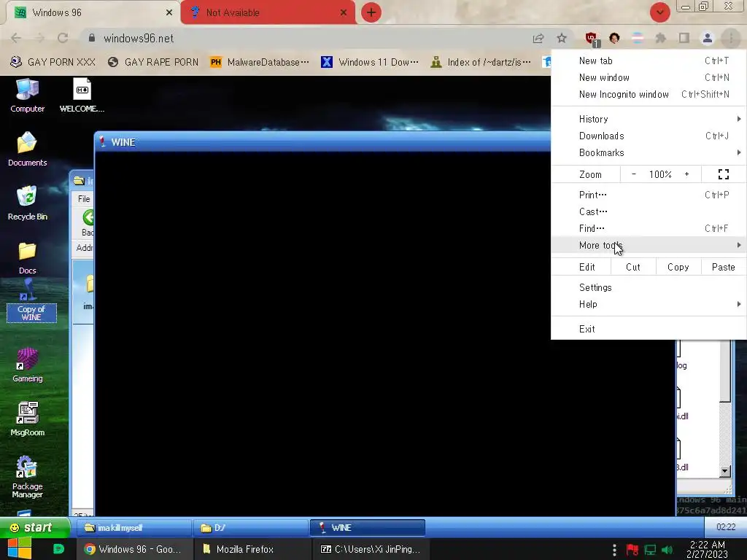This screenshot has width=747, height=560.
Task: Open the extensions puzzle piece icon
Action: point(660,38)
